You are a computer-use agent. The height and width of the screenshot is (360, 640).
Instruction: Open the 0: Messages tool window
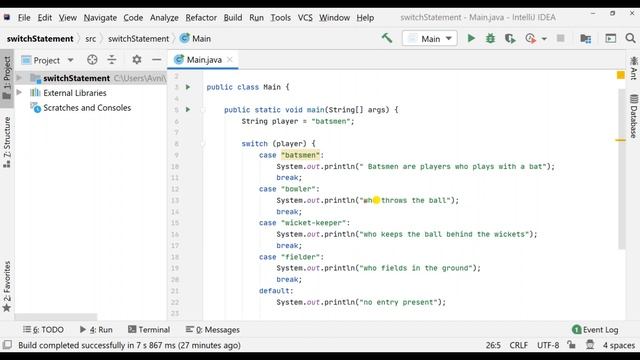coord(213,329)
